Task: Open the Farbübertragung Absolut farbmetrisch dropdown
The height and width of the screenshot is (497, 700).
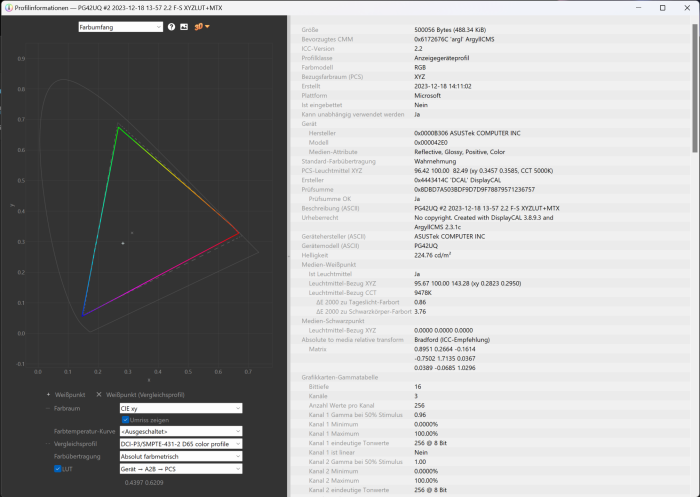Action: click(x=181, y=456)
